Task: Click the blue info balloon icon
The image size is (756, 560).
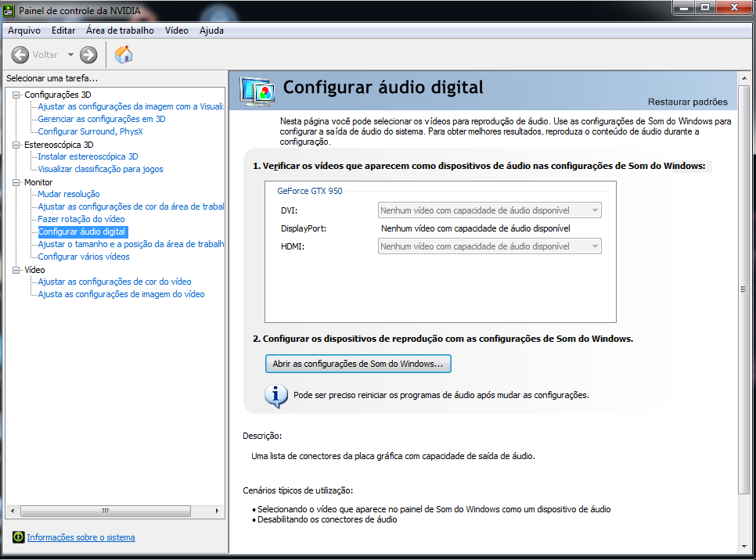Action: 276,396
